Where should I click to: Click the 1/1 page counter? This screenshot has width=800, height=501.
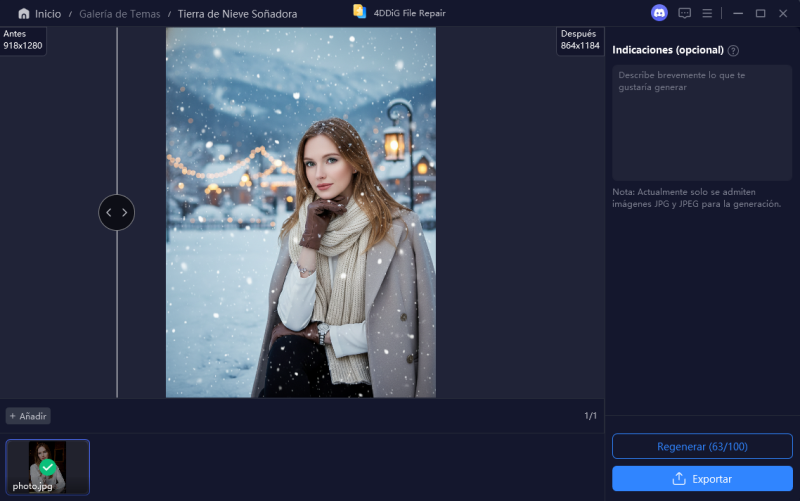(590, 416)
